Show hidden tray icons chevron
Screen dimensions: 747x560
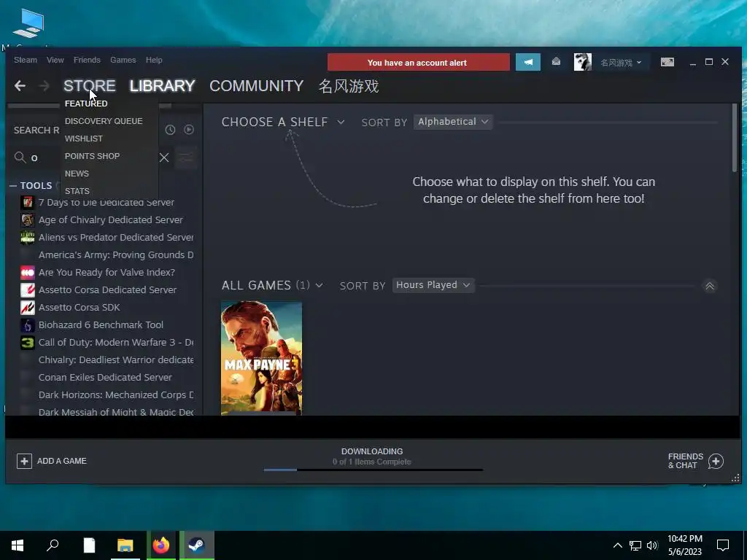coord(617,545)
